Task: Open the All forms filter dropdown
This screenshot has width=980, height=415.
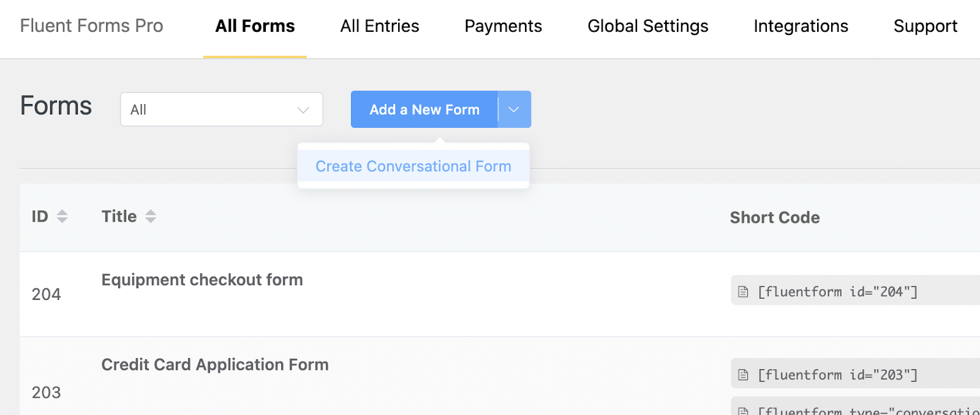Action: (222, 110)
